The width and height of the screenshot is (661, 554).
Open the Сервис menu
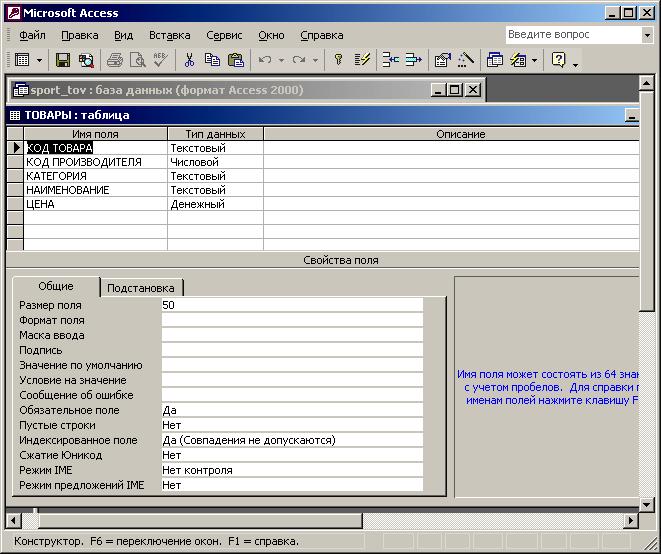(x=224, y=35)
